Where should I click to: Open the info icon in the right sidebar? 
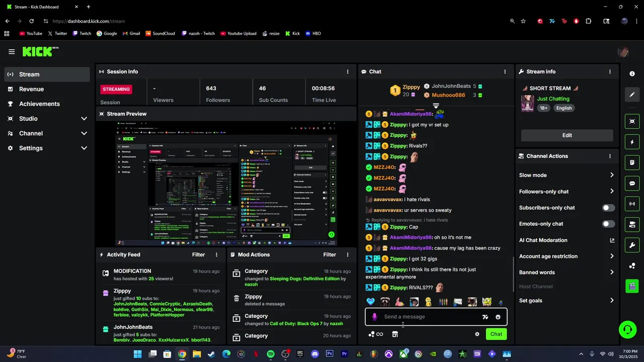point(632,73)
